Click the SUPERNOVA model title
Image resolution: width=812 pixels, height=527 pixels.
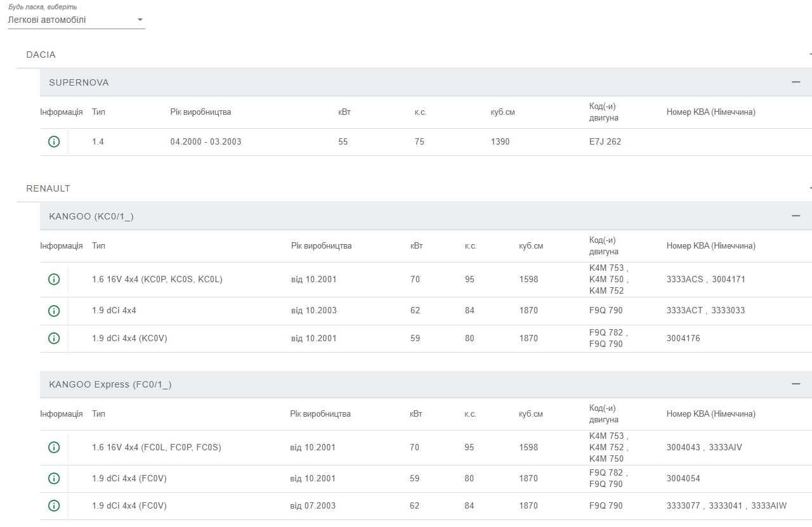coord(79,82)
